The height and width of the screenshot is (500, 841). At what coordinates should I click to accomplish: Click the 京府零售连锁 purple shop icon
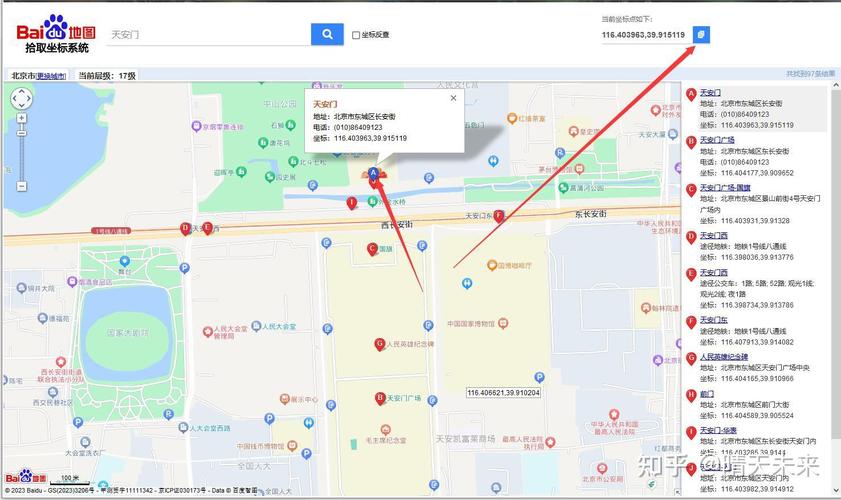tap(196, 127)
